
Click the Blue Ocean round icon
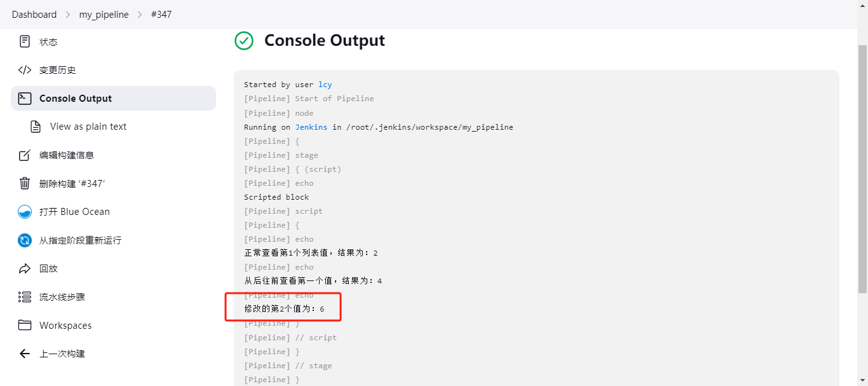click(25, 212)
